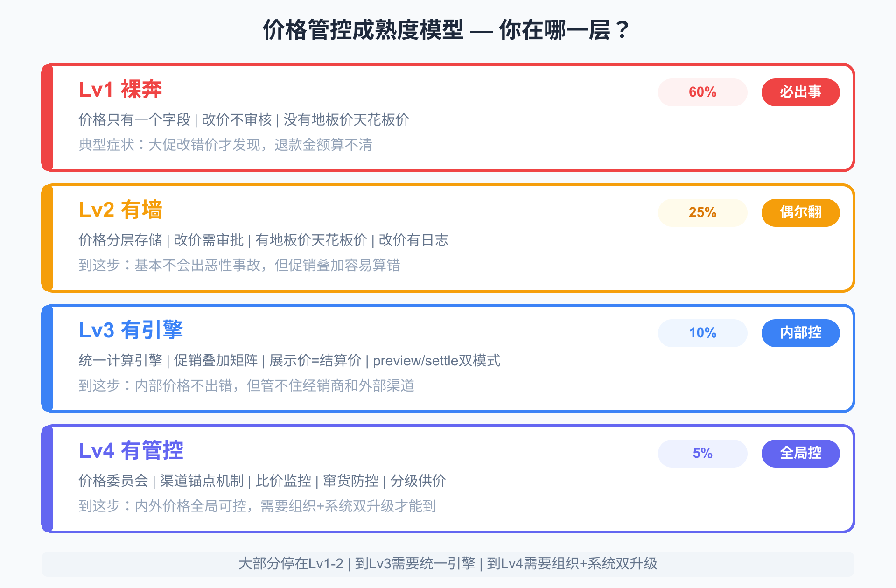This screenshot has height=588, width=896.
Task: Click the 60% pill in Lv1
Action: (x=702, y=92)
